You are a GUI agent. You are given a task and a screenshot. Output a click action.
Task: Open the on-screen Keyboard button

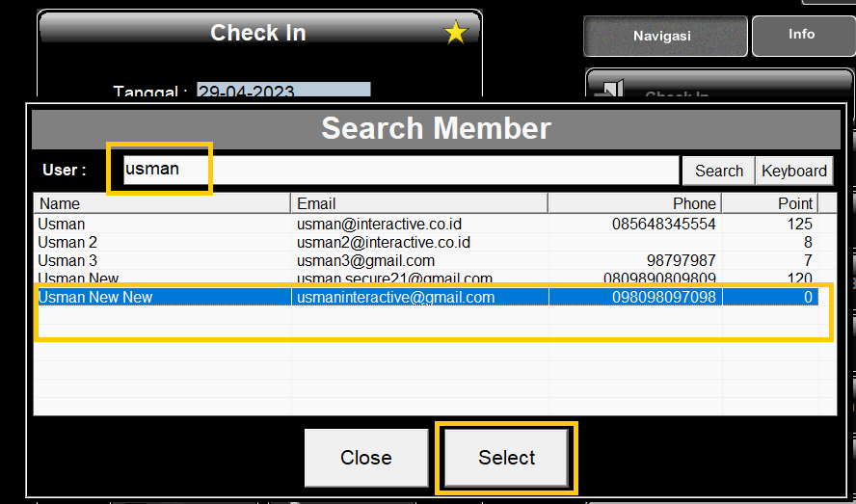793,171
